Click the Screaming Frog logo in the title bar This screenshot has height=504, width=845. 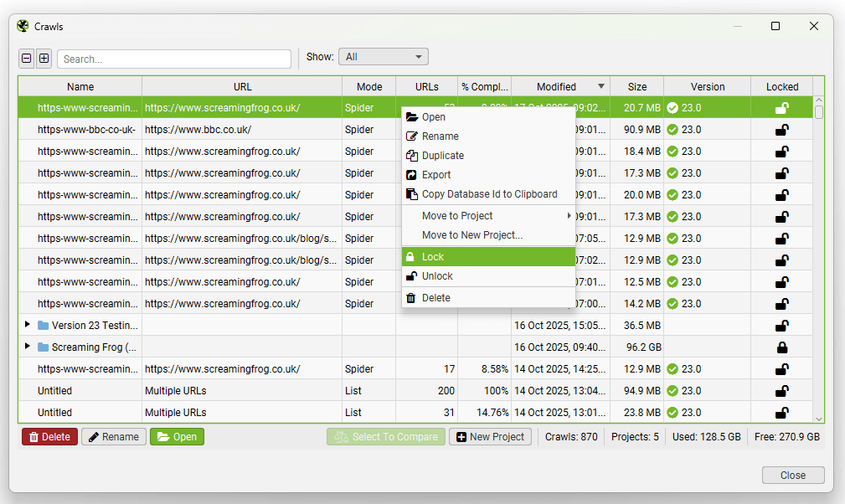click(x=22, y=26)
